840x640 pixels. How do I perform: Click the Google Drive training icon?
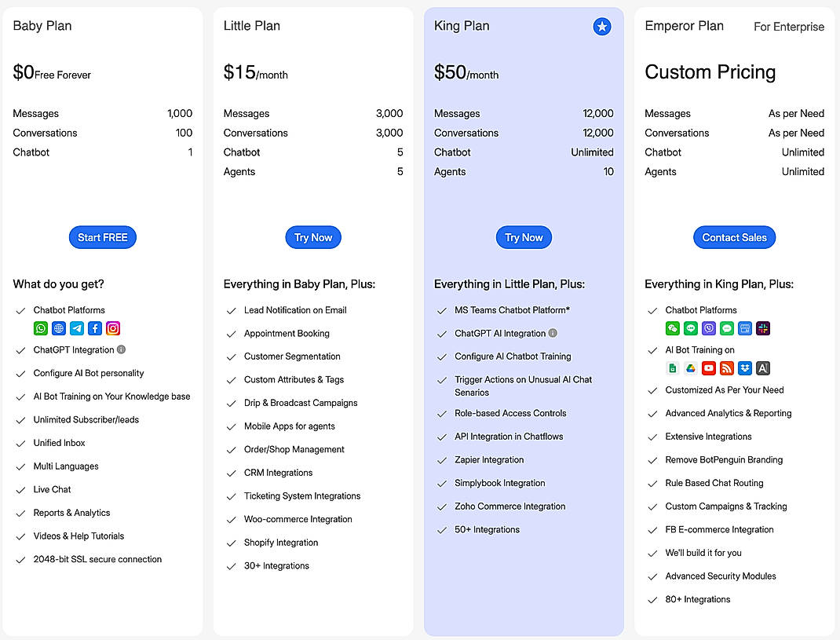pyautogui.click(x=691, y=368)
